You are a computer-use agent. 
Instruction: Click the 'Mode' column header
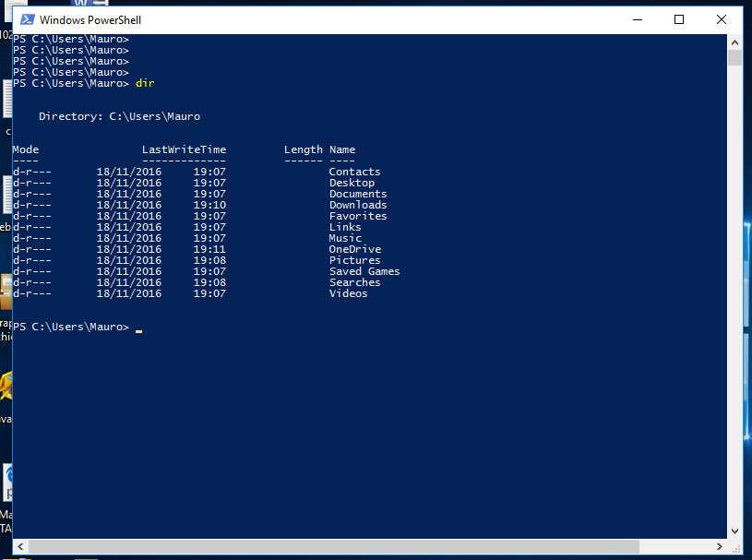click(x=26, y=149)
